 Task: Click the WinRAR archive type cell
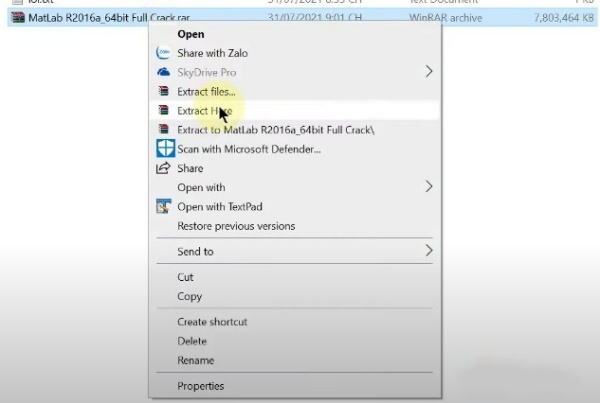445,18
